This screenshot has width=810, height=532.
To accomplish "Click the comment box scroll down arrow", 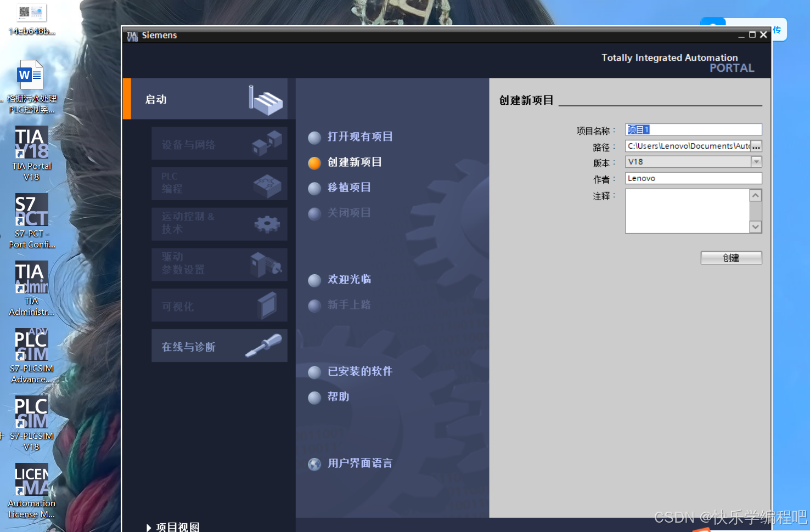I will 756,227.
